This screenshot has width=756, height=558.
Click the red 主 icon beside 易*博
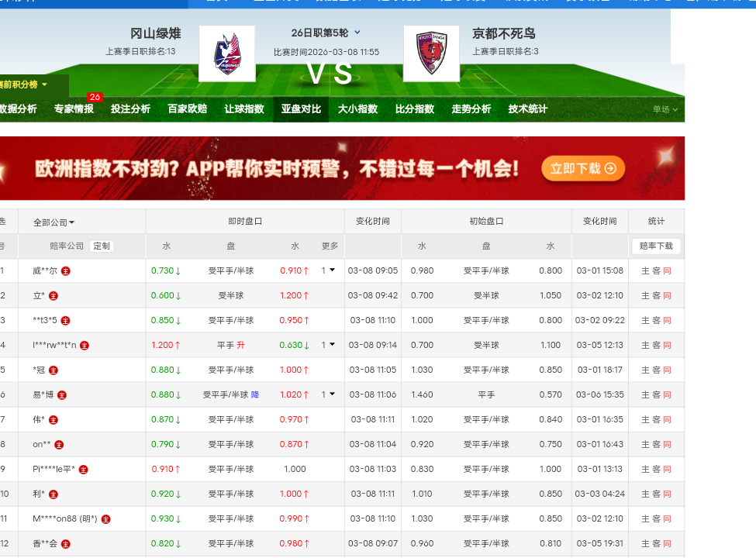[62, 395]
